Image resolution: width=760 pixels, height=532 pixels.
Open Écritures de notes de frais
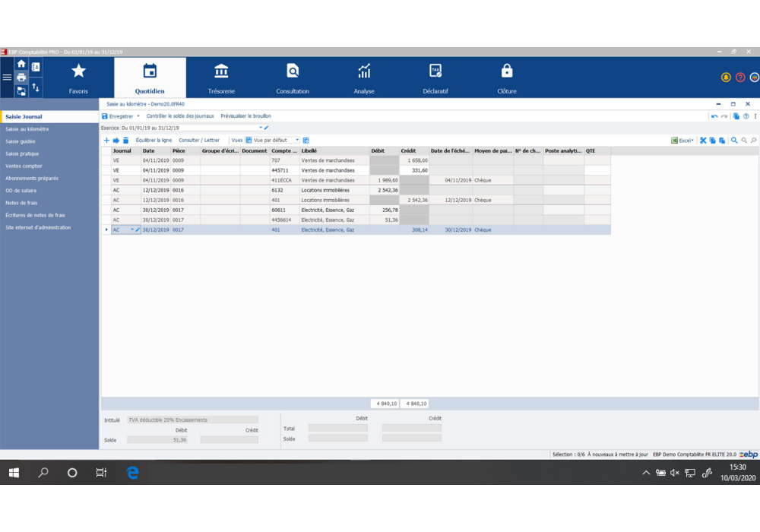click(x=35, y=215)
